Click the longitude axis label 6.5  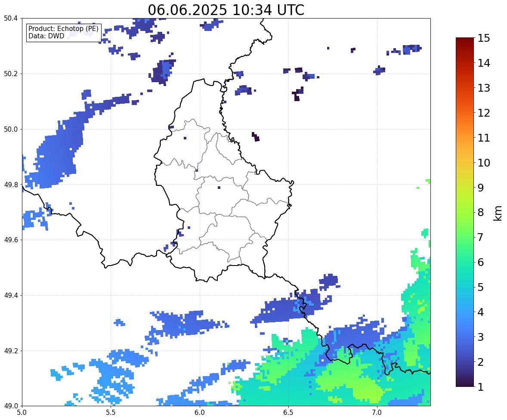tap(288, 413)
